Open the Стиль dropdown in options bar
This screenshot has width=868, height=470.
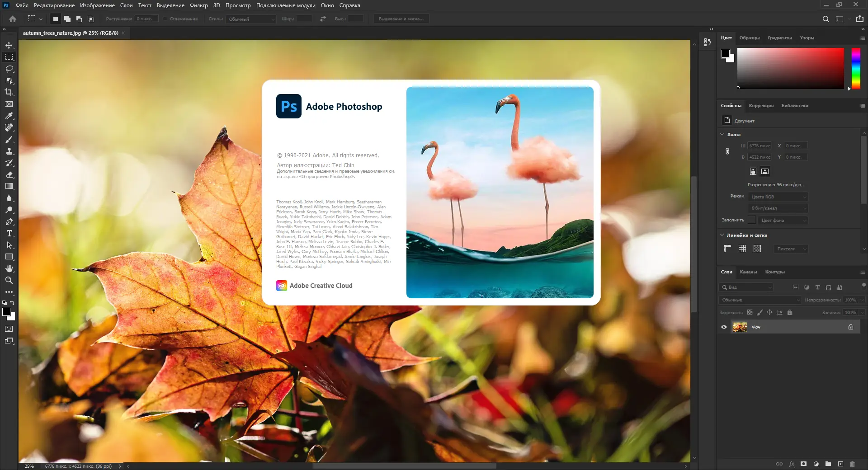(x=251, y=19)
